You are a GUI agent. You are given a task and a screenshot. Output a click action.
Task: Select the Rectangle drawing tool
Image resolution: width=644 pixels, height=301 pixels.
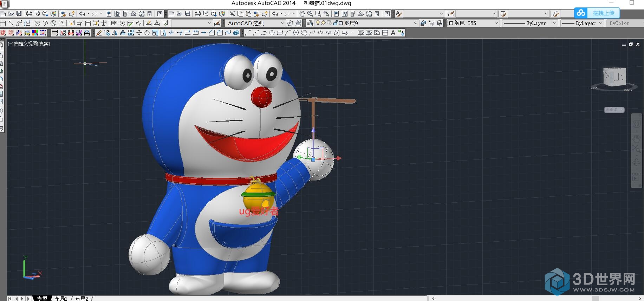pyautogui.click(x=280, y=33)
